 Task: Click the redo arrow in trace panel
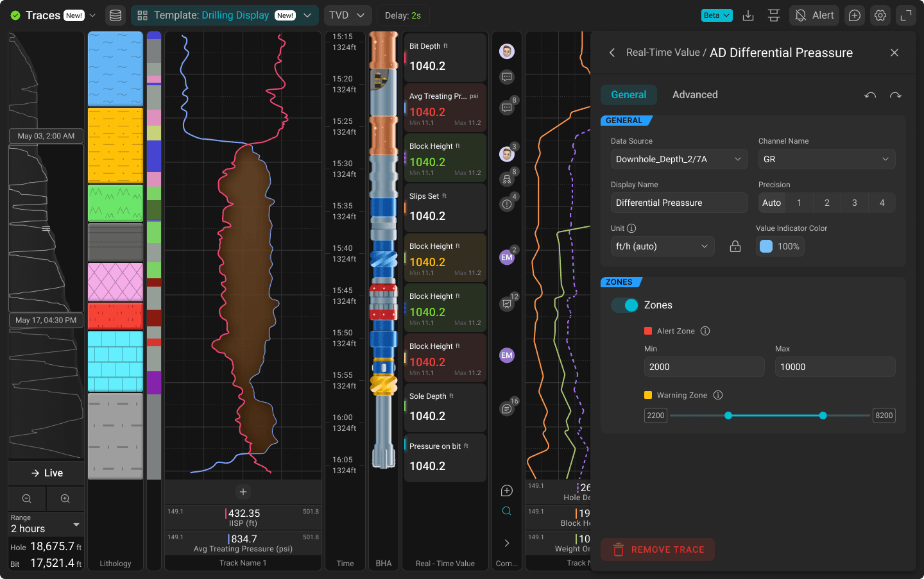pyautogui.click(x=896, y=95)
